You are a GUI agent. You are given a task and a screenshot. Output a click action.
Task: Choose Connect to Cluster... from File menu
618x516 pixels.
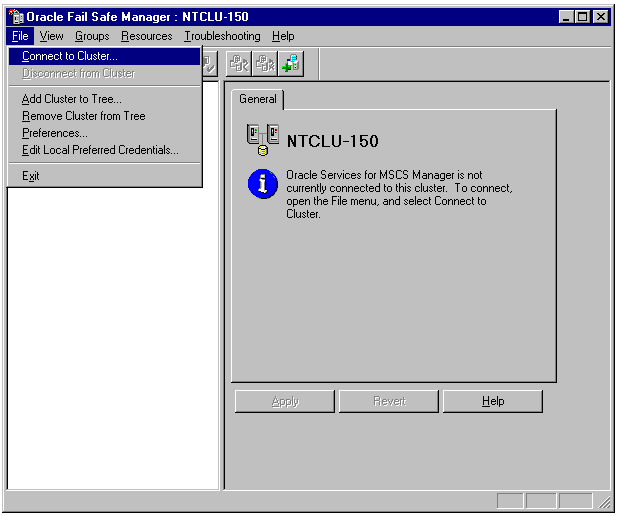(104, 56)
